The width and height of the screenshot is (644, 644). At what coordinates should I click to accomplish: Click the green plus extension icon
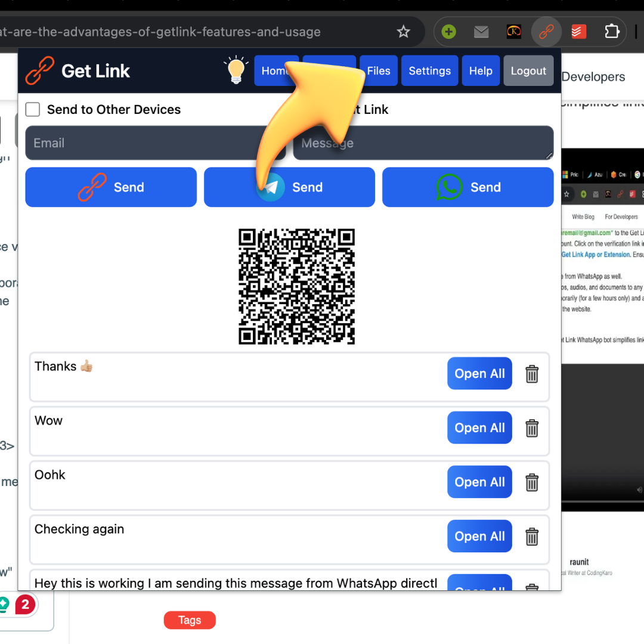coord(448,32)
